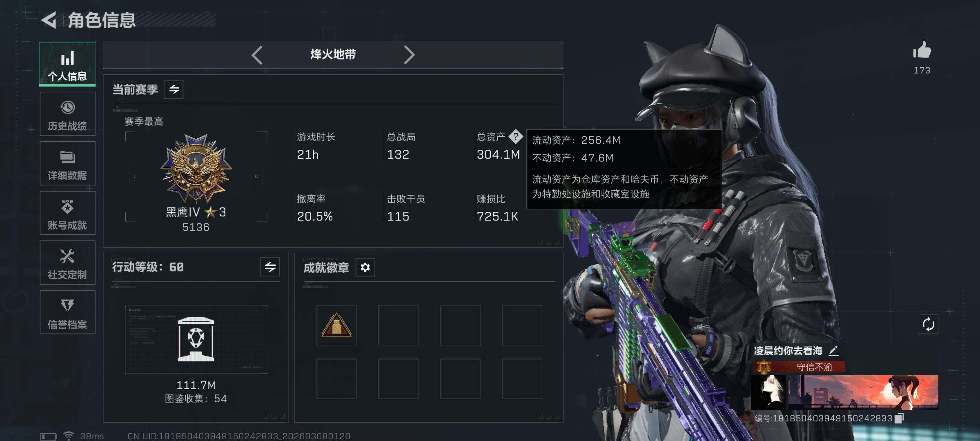
Task: Toggle the 行动等级 swap button
Action: 270,267
